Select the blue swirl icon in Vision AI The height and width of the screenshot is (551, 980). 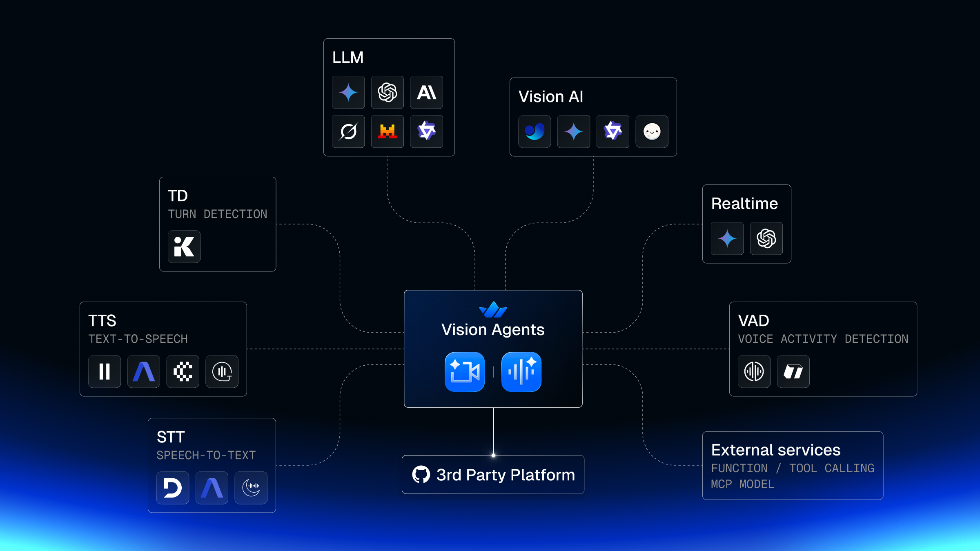(534, 131)
